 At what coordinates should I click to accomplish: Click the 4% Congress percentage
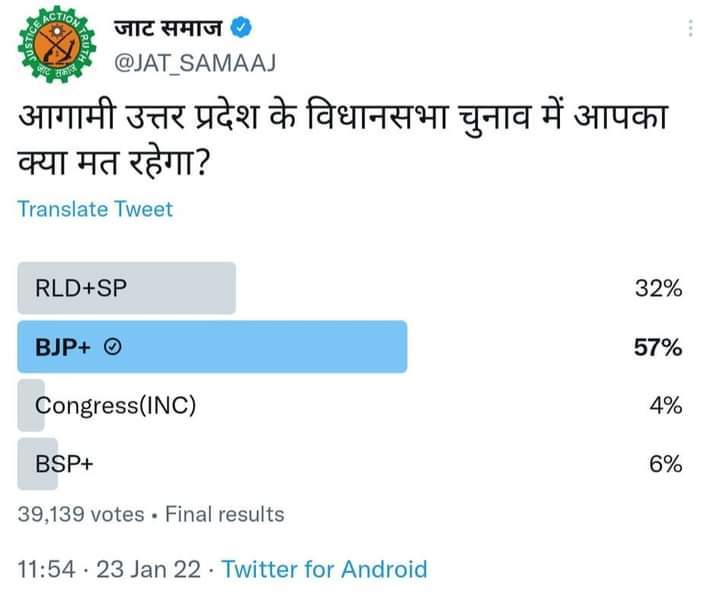(666, 406)
